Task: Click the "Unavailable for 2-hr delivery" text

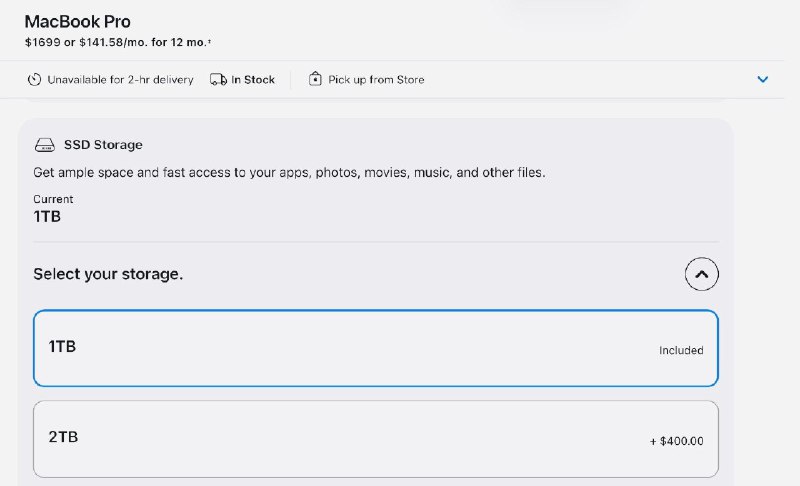Action: pyautogui.click(x=120, y=80)
